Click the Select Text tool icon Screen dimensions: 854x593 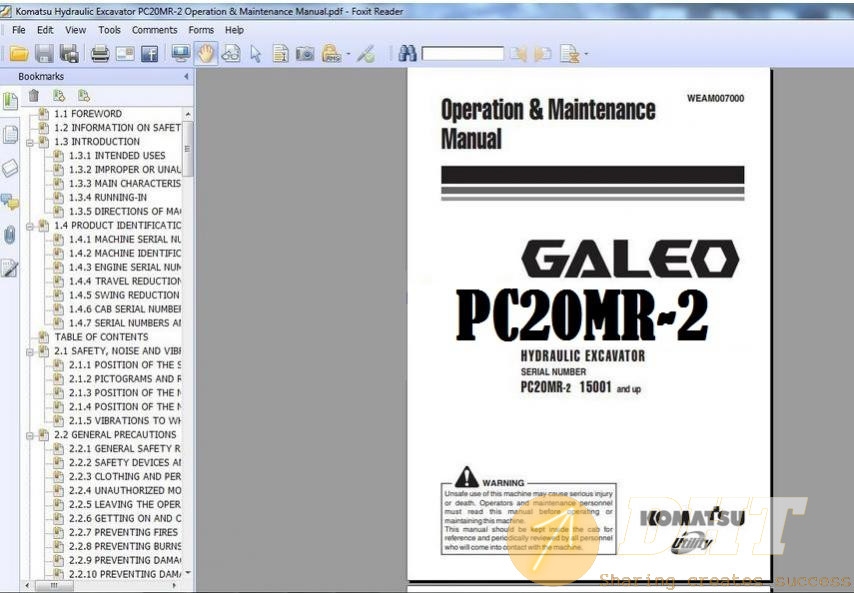(280, 53)
